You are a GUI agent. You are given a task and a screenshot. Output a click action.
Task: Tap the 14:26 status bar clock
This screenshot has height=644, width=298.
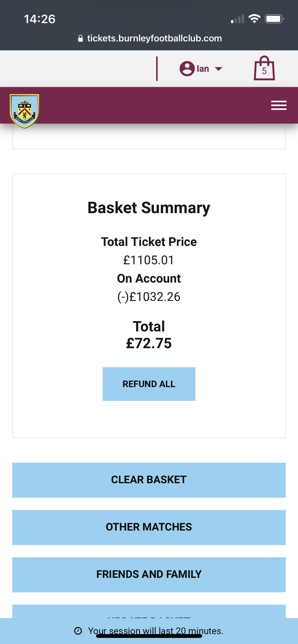[39, 19]
